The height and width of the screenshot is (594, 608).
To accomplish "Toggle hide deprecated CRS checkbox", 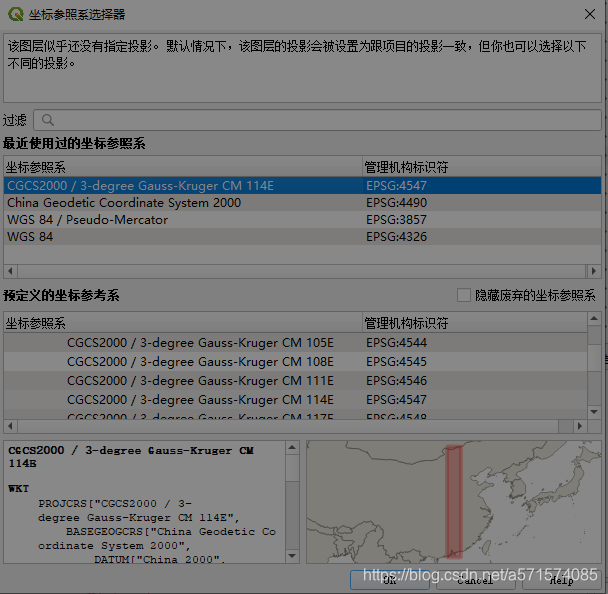I will (463, 295).
